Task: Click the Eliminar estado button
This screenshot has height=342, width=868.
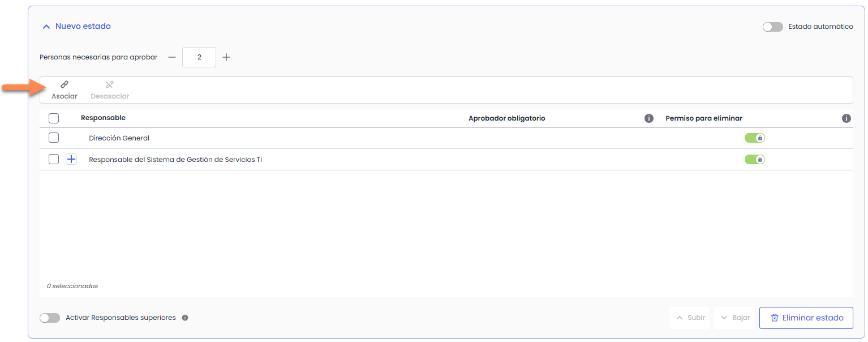Action: tap(806, 318)
